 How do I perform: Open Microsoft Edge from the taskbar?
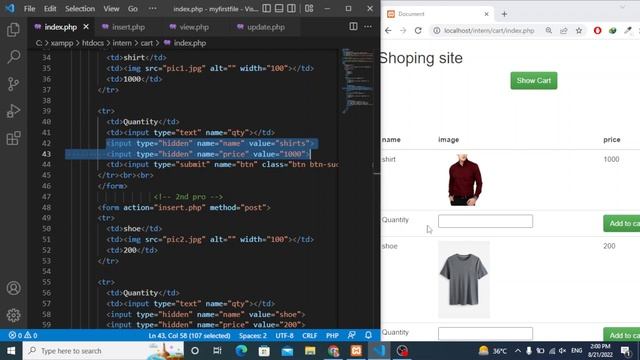tap(241, 351)
